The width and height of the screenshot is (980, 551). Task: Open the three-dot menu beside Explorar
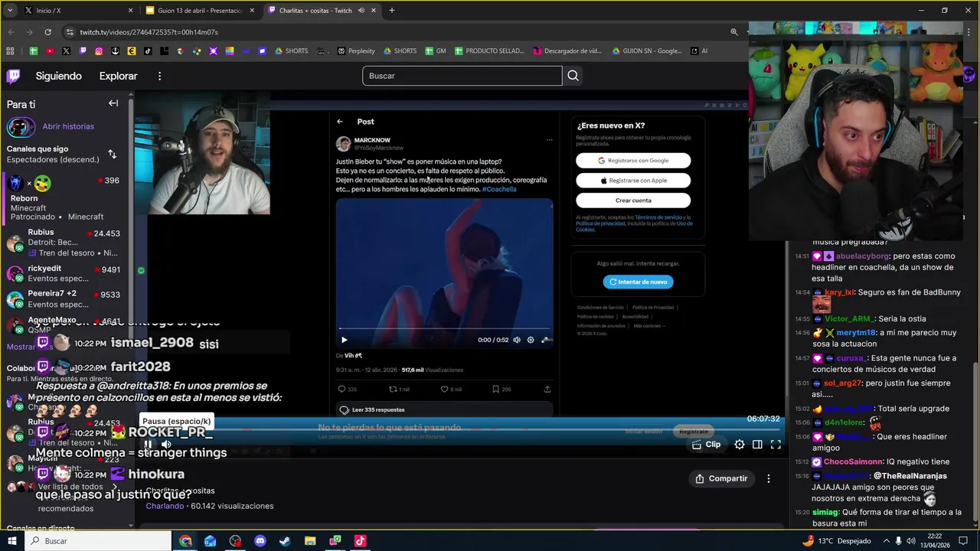point(159,76)
